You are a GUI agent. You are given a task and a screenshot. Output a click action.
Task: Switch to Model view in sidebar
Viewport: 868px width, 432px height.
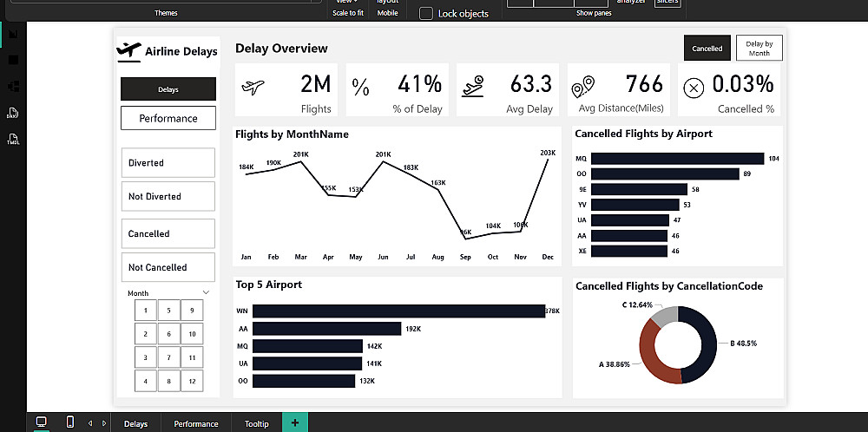click(13, 86)
